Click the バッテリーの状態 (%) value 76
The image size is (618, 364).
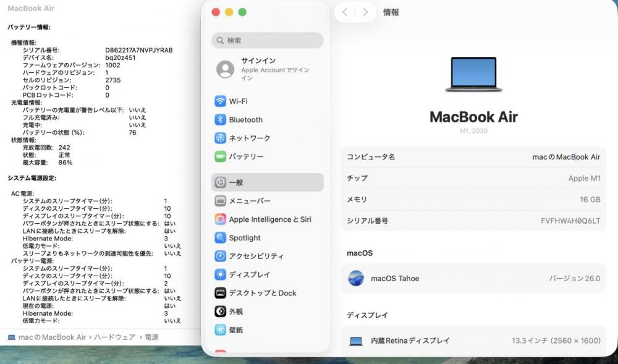[x=132, y=132]
